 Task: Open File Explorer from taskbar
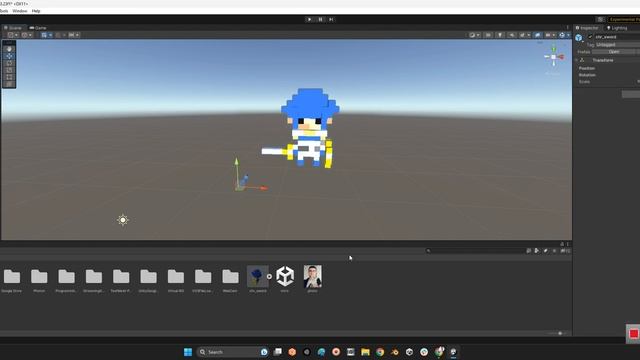365,352
